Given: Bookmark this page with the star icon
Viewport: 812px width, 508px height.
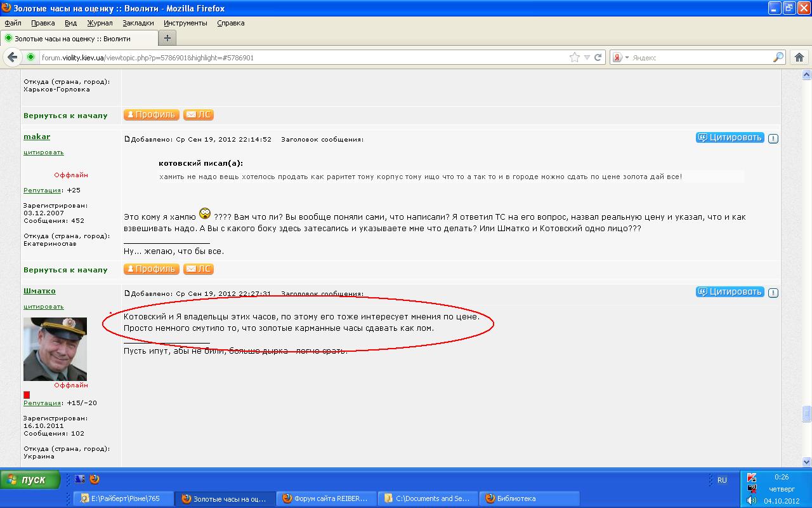Looking at the screenshot, I should [575, 57].
